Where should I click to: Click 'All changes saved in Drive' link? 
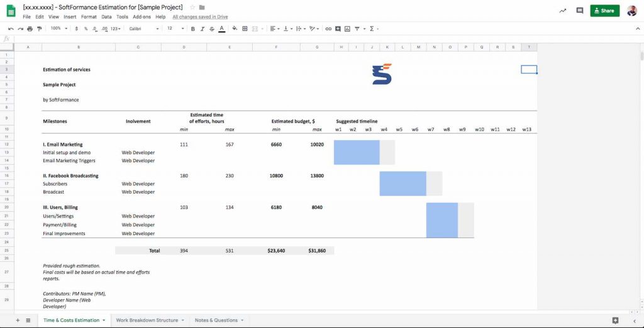tap(200, 17)
